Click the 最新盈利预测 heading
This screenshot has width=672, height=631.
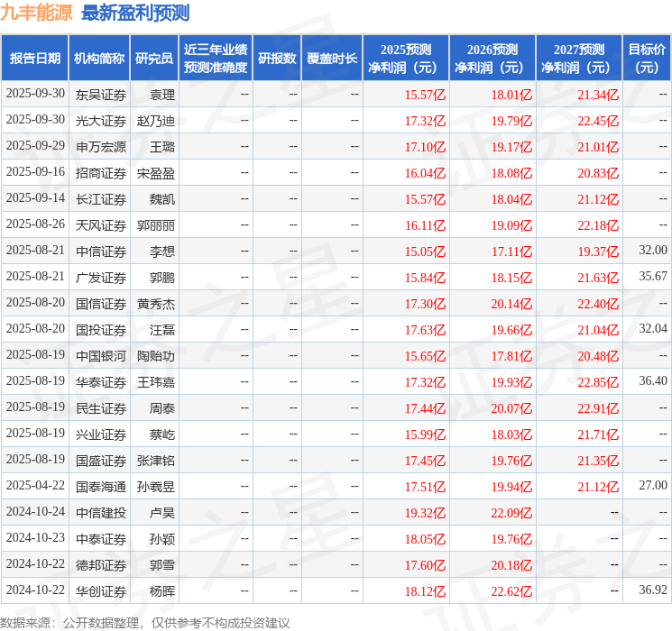coord(135,13)
